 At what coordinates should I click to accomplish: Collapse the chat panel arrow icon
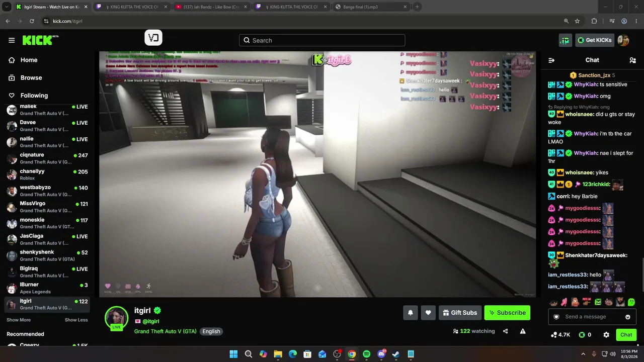click(551, 60)
